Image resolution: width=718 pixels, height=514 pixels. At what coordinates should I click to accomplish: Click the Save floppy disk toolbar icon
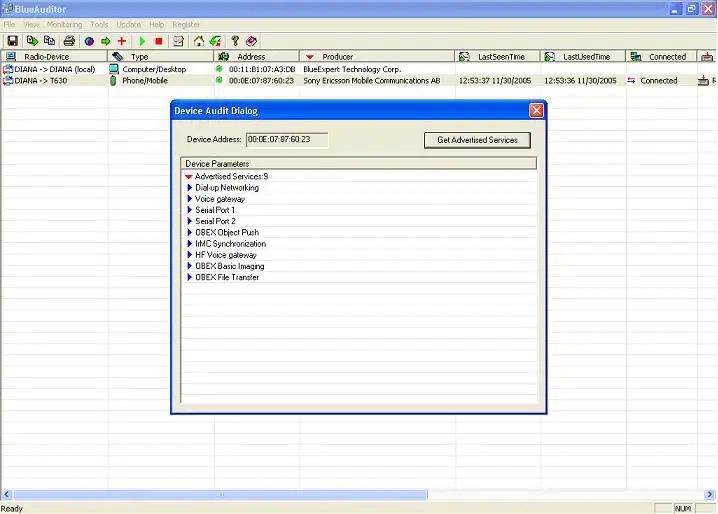tap(13, 41)
